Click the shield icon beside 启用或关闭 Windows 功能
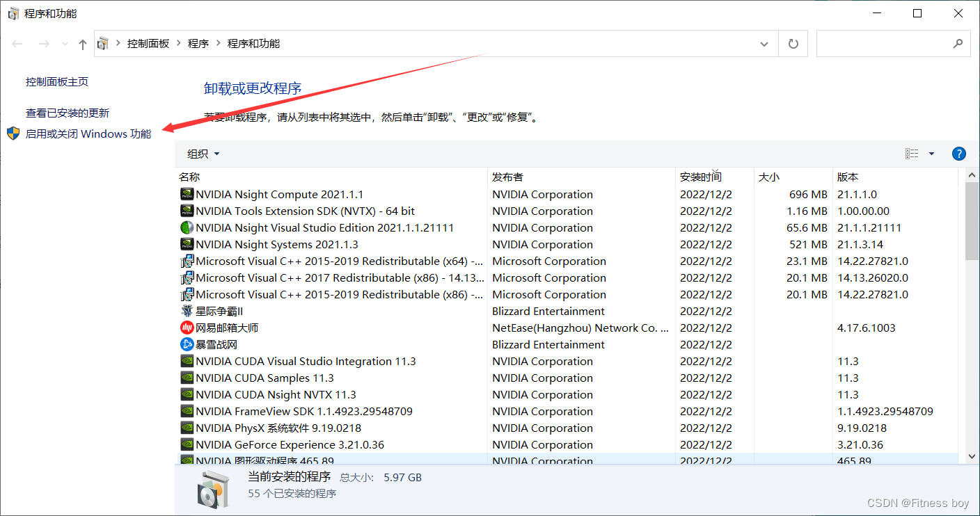The width and height of the screenshot is (980, 516). click(x=13, y=134)
